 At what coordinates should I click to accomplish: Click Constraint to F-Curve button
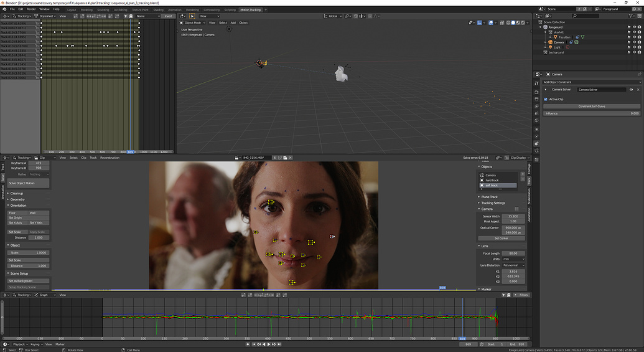(x=592, y=106)
